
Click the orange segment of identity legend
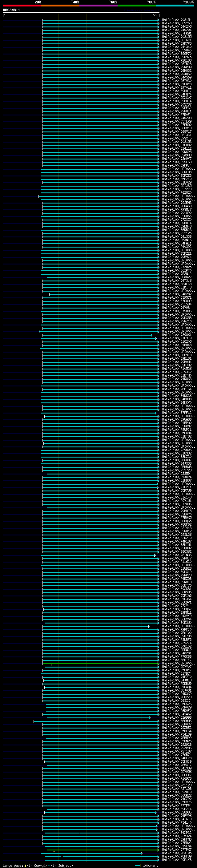(x=60, y=6)
